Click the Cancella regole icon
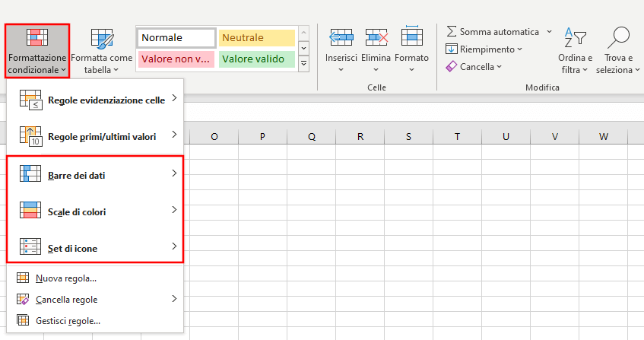 point(23,300)
